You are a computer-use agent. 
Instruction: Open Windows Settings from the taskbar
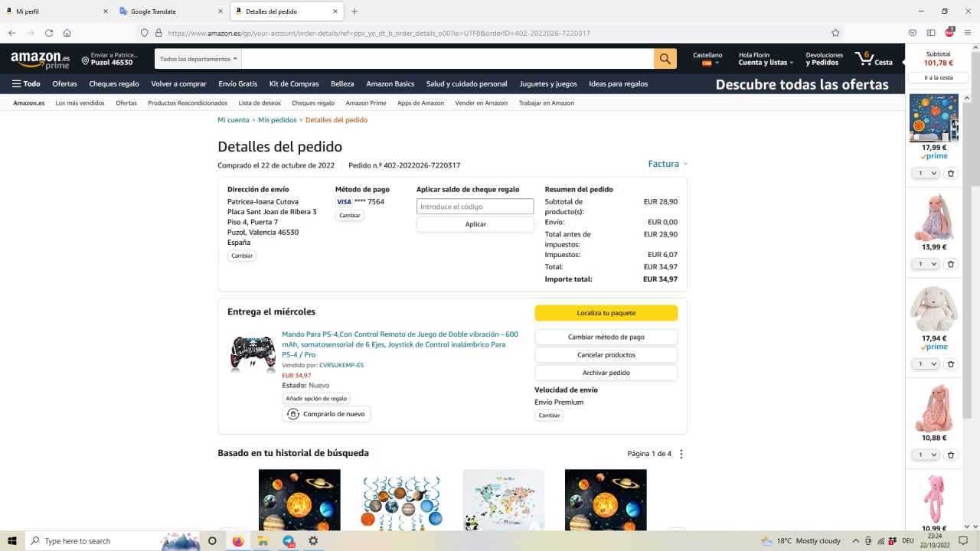click(313, 540)
